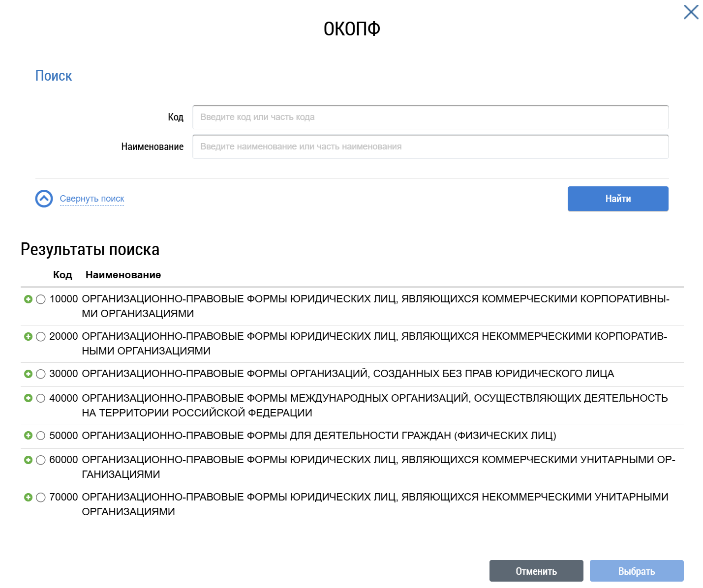The image size is (703, 588).
Task: Expand the 40000 international organizations group
Action: [28, 399]
